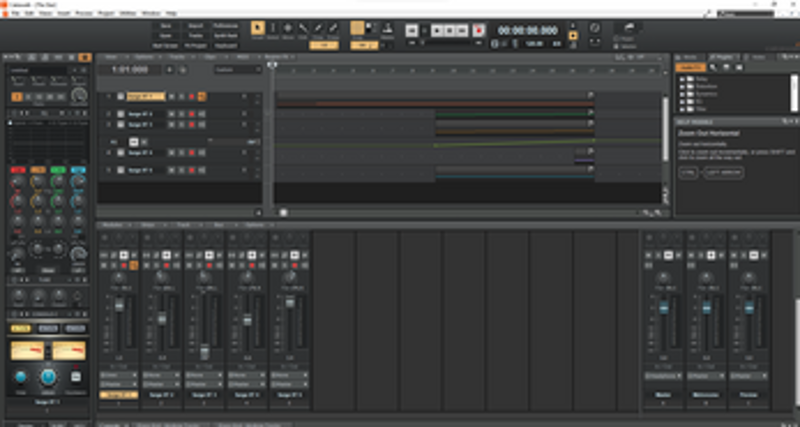
Task: Select the Select tool
Action: coord(273,29)
